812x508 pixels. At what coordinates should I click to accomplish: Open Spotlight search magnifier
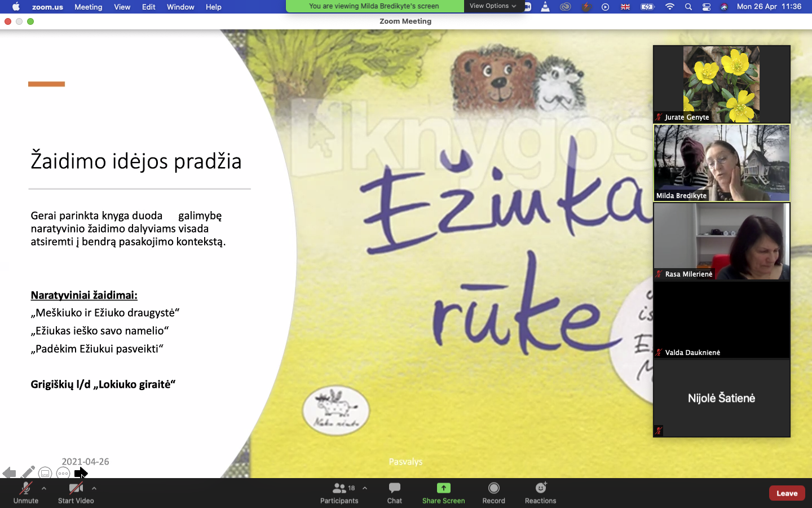point(689,7)
